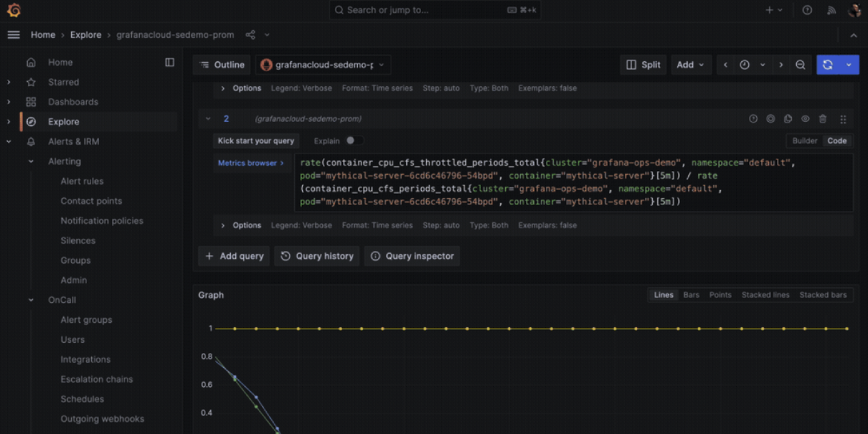868x434 pixels.
Task: Switch to the Builder tab
Action: (804, 141)
